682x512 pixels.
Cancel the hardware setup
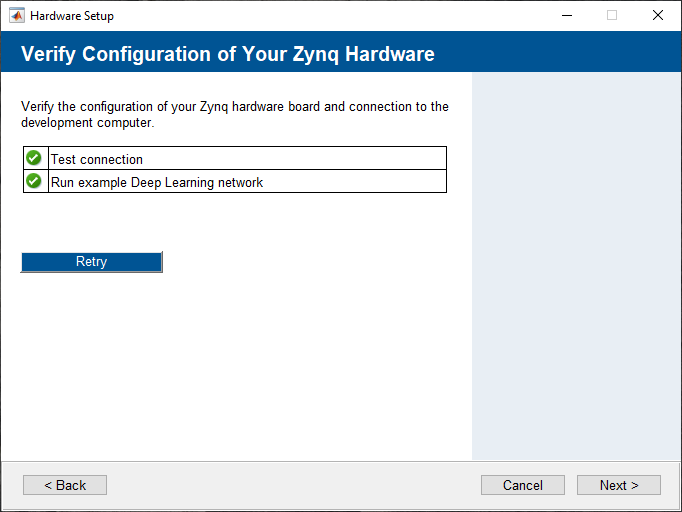click(523, 485)
